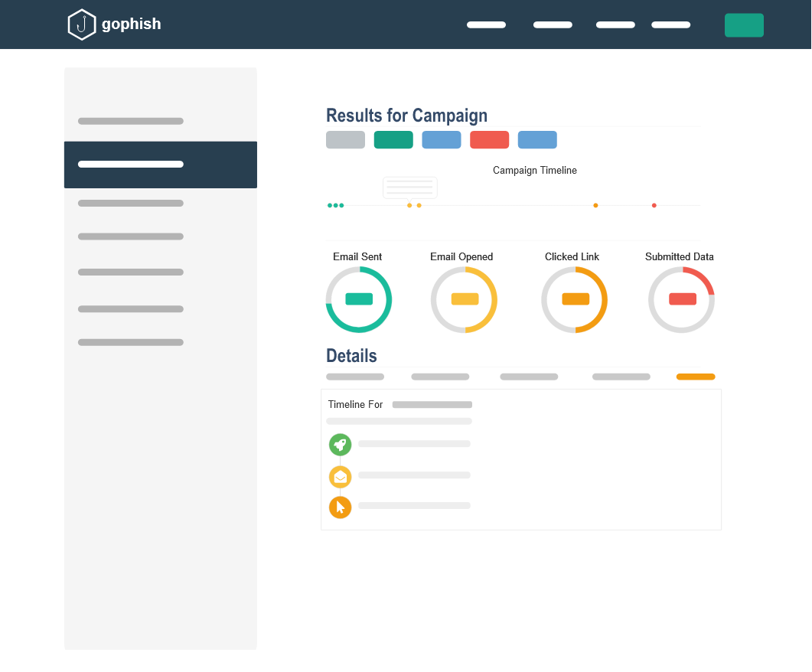Click the gray button under Results for Campaign
The image size is (812, 672).
click(345, 140)
